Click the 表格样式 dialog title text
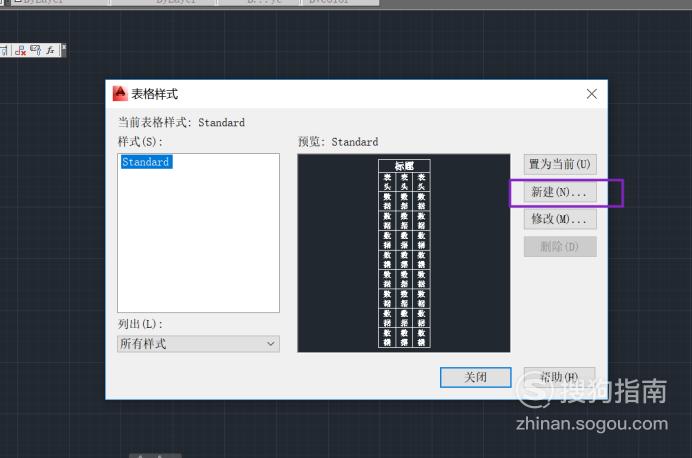 [x=154, y=94]
